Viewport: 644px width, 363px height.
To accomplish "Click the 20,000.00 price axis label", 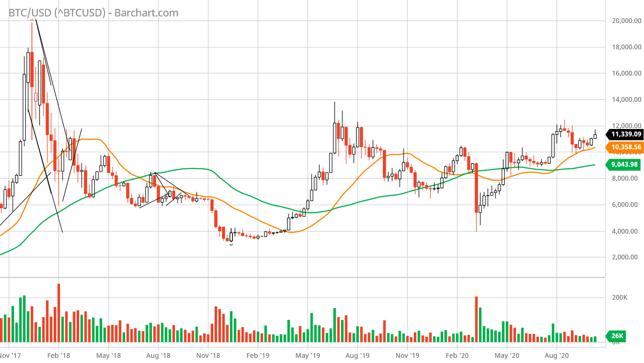I will coord(627,21).
